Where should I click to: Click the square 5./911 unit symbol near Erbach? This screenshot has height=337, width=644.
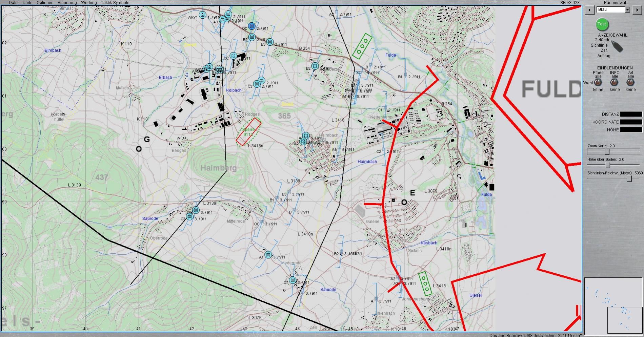(219, 70)
